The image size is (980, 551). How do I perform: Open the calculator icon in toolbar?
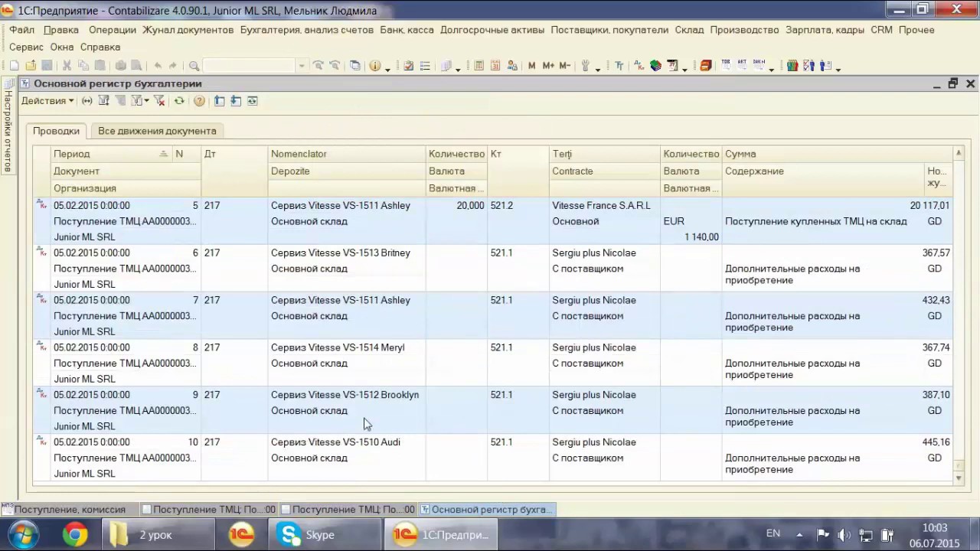tap(479, 66)
